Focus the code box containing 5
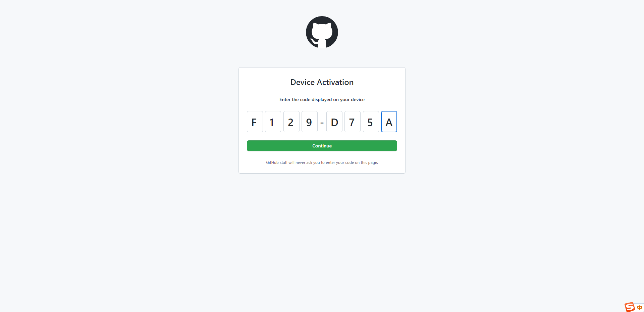Image resolution: width=644 pixels, height=312 pixels. (x=371, y=122)
